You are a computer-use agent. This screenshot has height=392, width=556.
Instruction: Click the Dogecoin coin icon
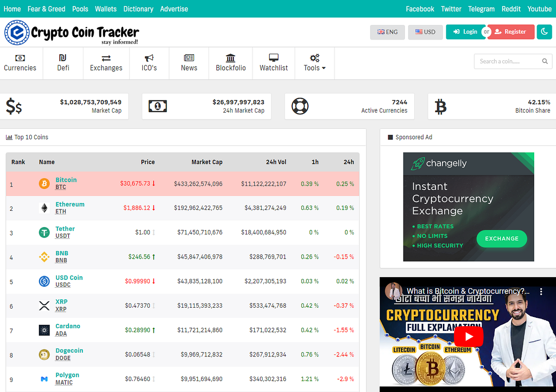pyautogui.click(x=44, y=355)
